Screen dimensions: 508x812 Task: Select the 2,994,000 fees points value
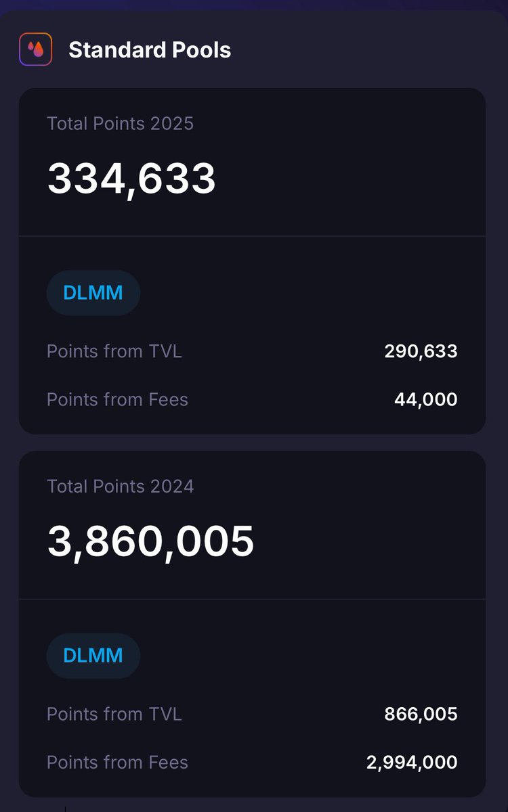[412, 762]
